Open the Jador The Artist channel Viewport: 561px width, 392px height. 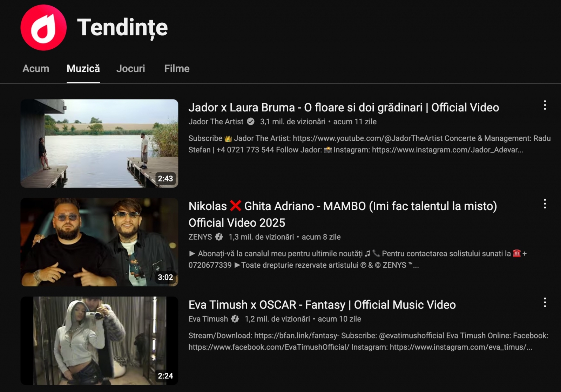tap(215, 122)
